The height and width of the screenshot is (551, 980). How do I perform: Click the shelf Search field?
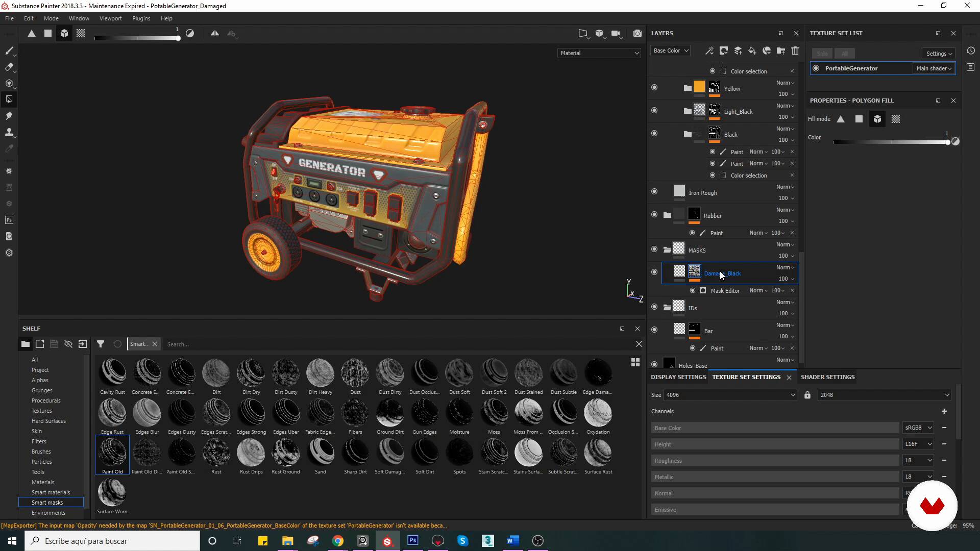pos(398,344)
